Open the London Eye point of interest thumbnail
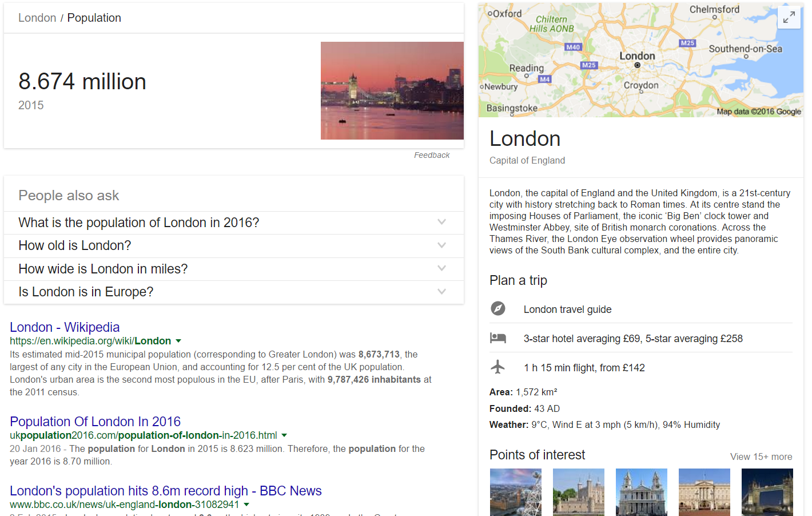The height and width of the screenshot is (516, 812). (x=516, y=492)
